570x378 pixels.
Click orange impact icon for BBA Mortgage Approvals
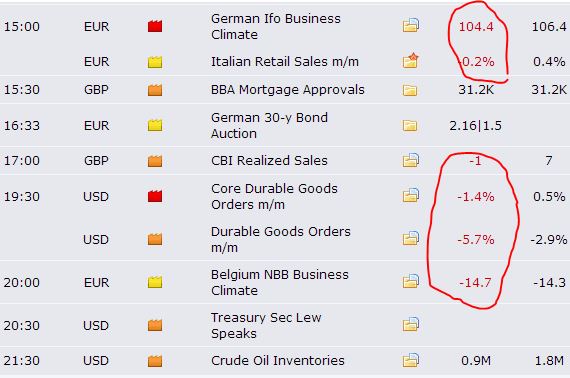point(155,90)
